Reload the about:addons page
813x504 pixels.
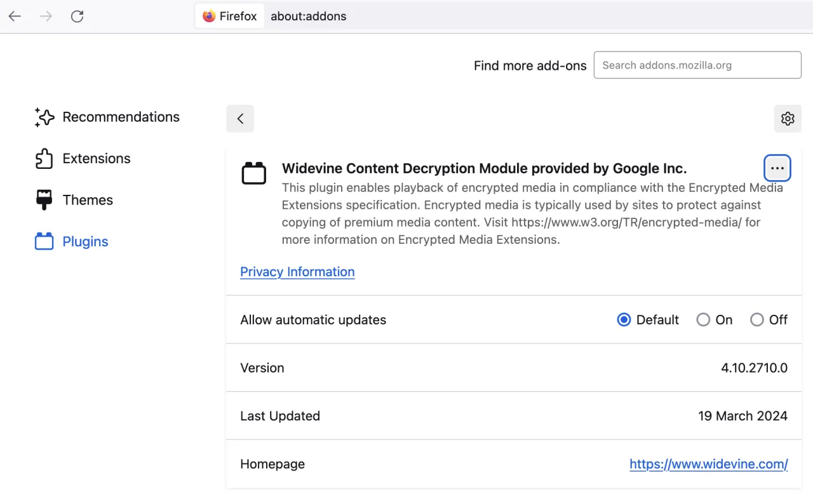77,16
